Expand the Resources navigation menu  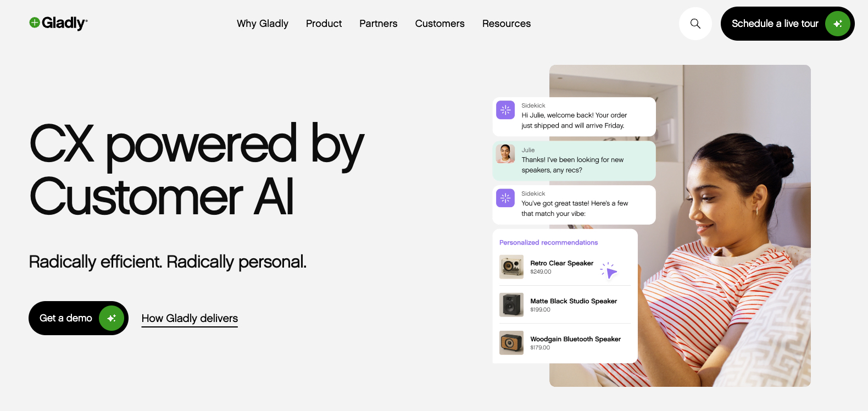(507, 24)
